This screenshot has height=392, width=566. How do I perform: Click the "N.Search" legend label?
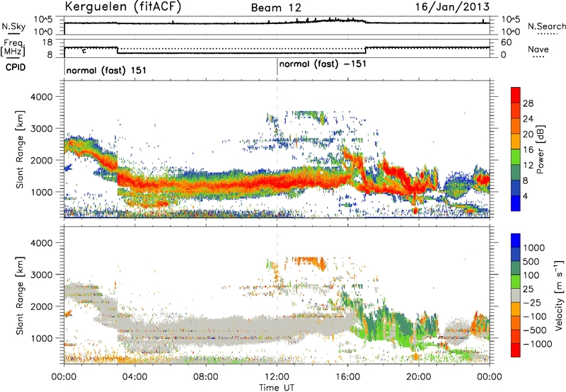[546, 26]
